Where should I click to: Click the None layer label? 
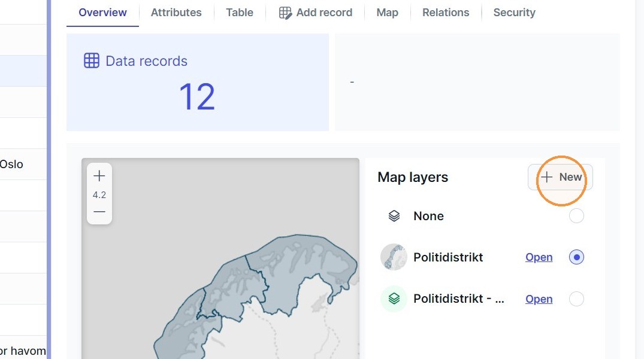pos(428,216)
